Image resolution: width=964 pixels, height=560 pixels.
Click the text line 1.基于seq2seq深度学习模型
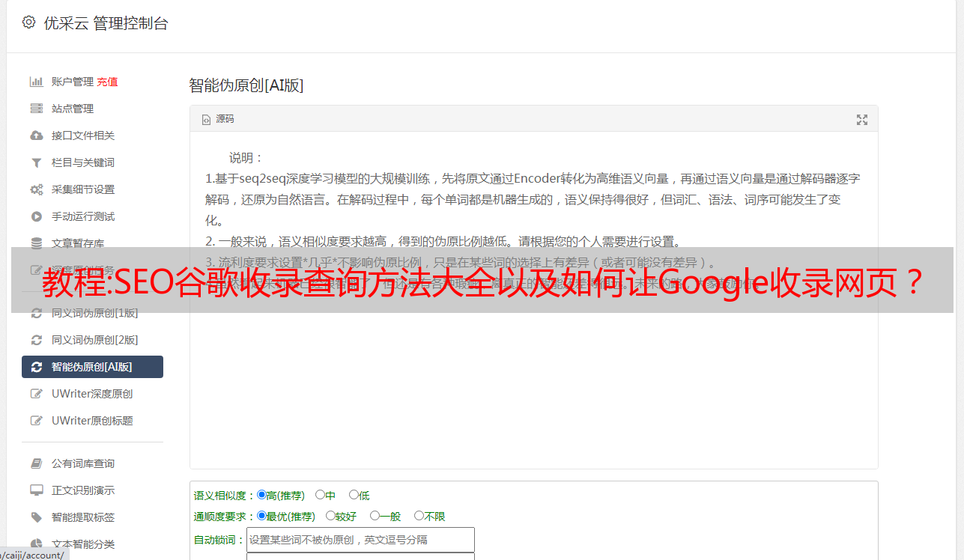point(533,179)
